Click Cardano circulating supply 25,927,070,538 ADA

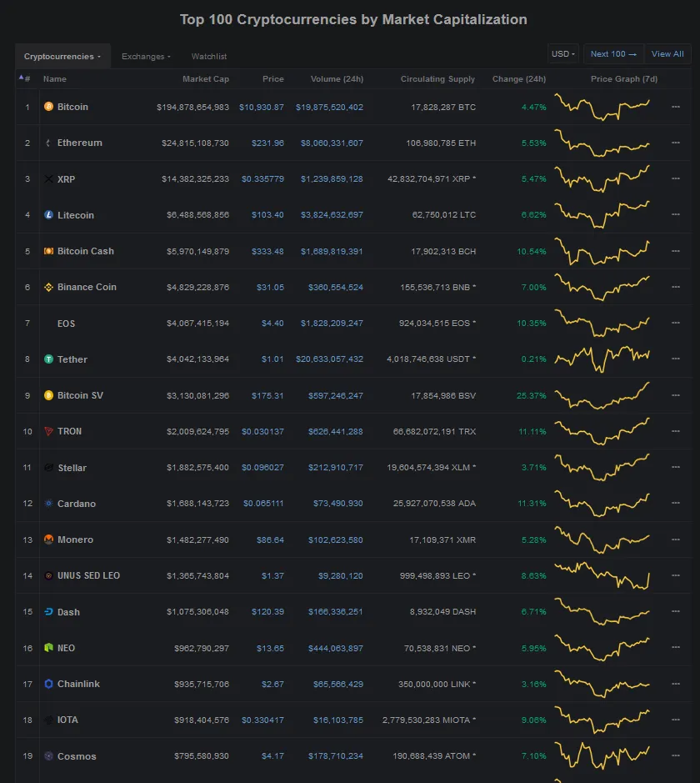tap(434, 504)
